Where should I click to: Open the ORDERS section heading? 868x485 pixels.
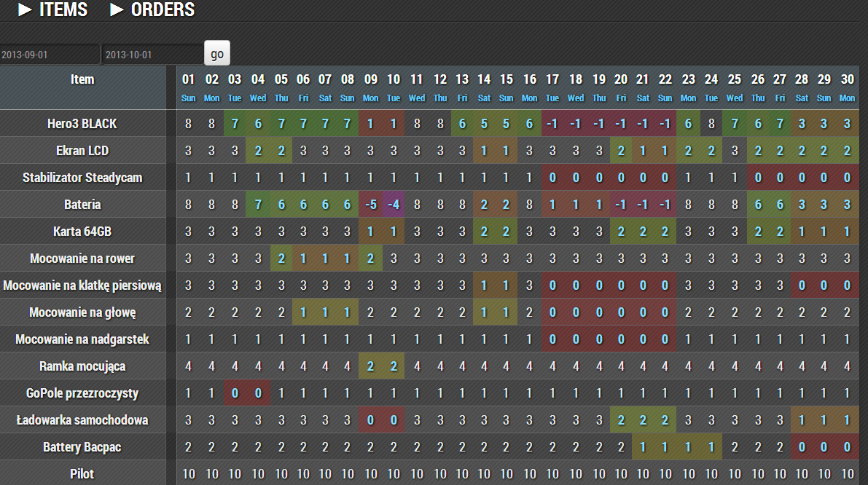163,10
